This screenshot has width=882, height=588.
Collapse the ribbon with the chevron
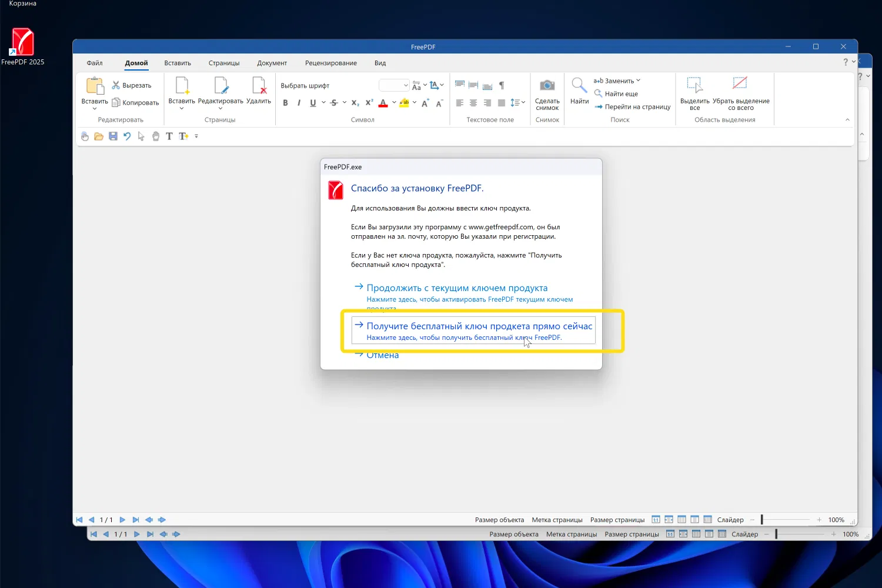[x=847, y=120]
